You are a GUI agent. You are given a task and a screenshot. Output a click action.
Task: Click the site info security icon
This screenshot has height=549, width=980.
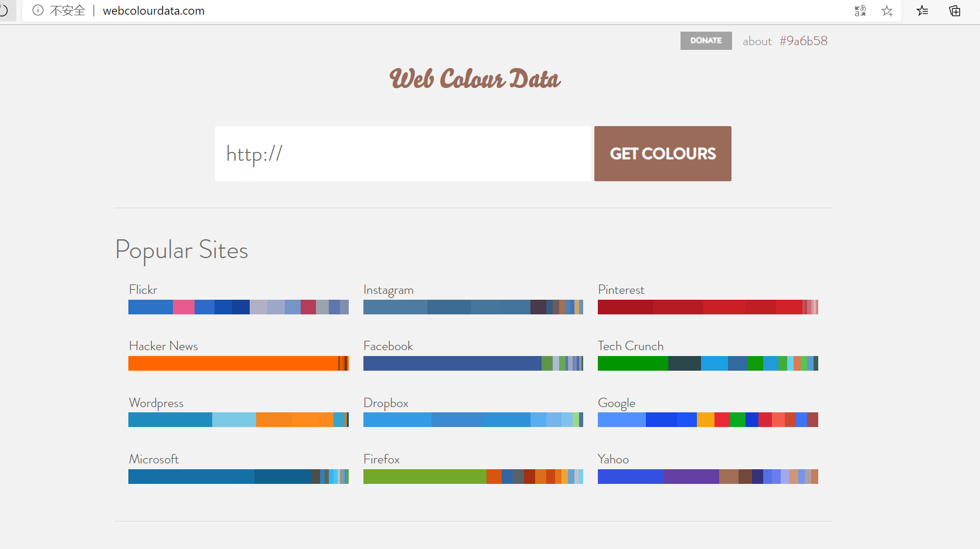tap(38, 11)
